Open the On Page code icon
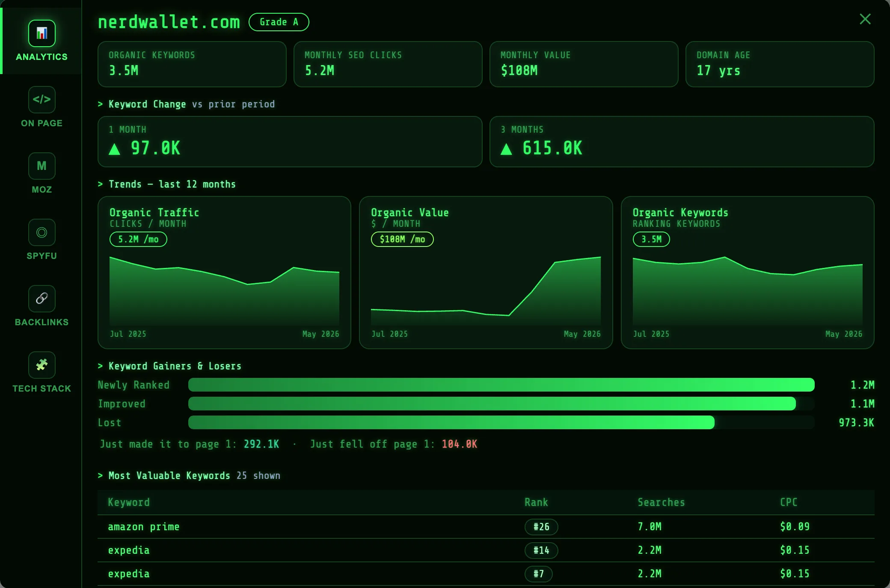Screen dimensions: 890x588 click(42, 100)
